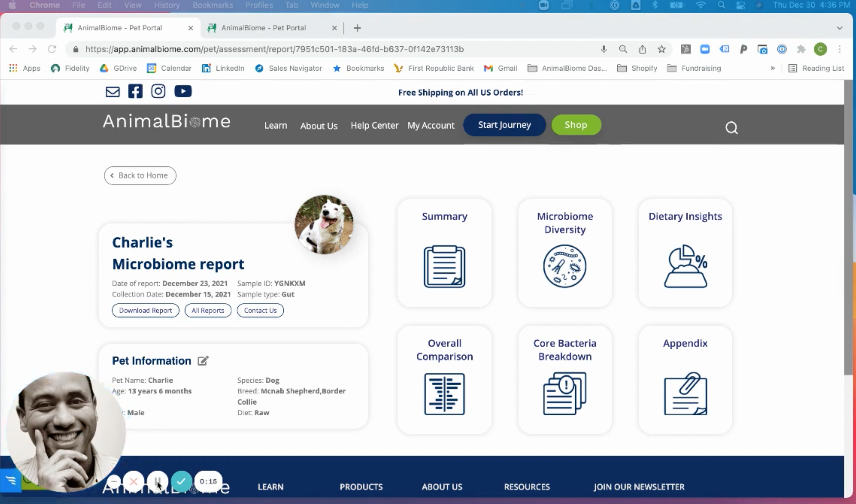Open the Chrome History menu
This screenshot has height=504, width=856.
[x=167, y=5]
